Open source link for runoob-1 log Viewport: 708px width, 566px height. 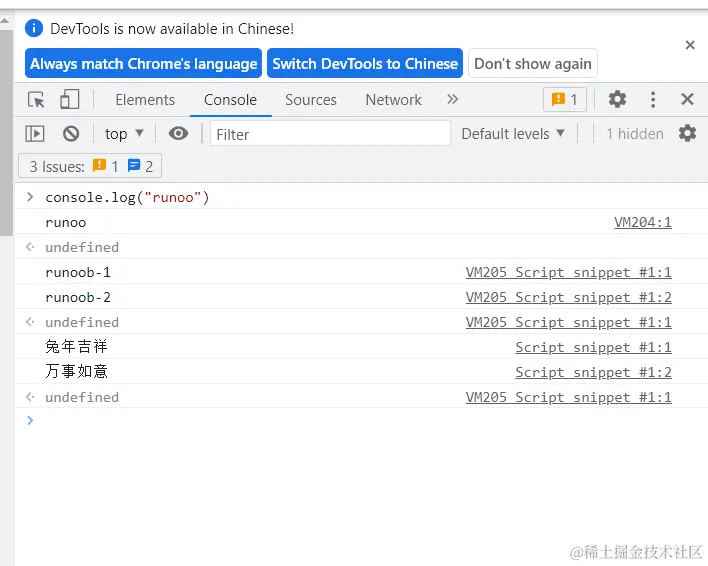[x=568, y=272]
